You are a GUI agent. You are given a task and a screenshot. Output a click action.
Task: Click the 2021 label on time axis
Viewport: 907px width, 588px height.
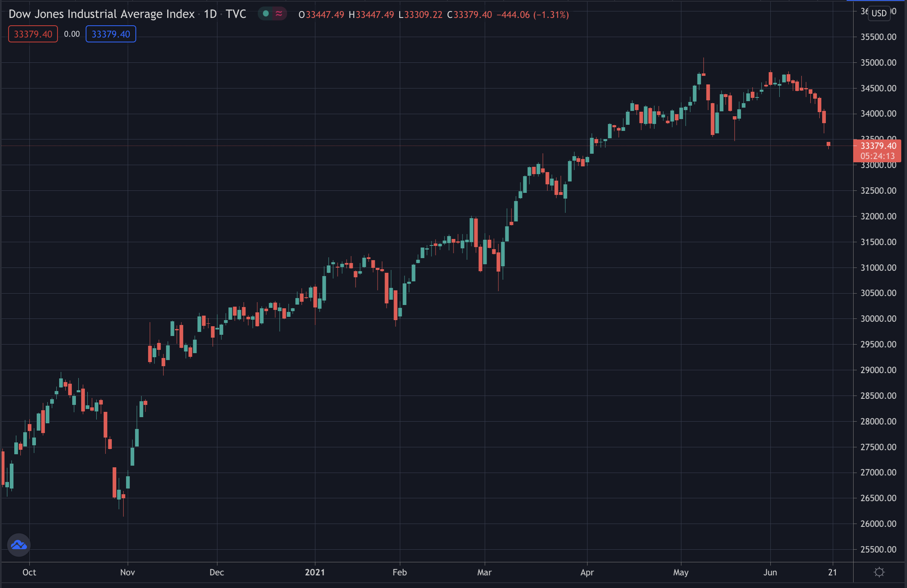(x=315, y=572)
